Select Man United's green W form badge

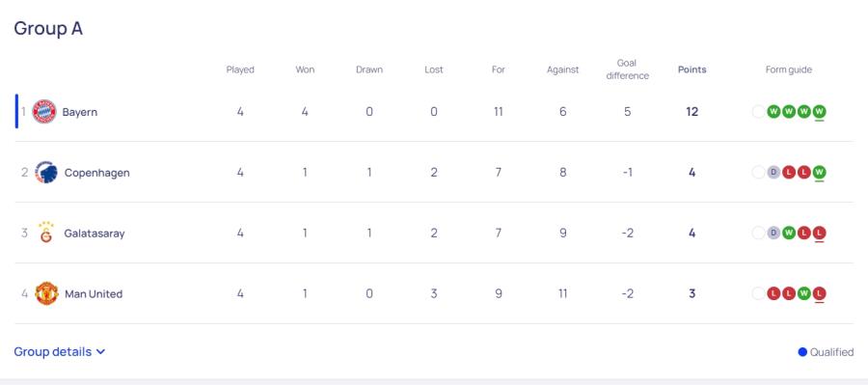803,293
